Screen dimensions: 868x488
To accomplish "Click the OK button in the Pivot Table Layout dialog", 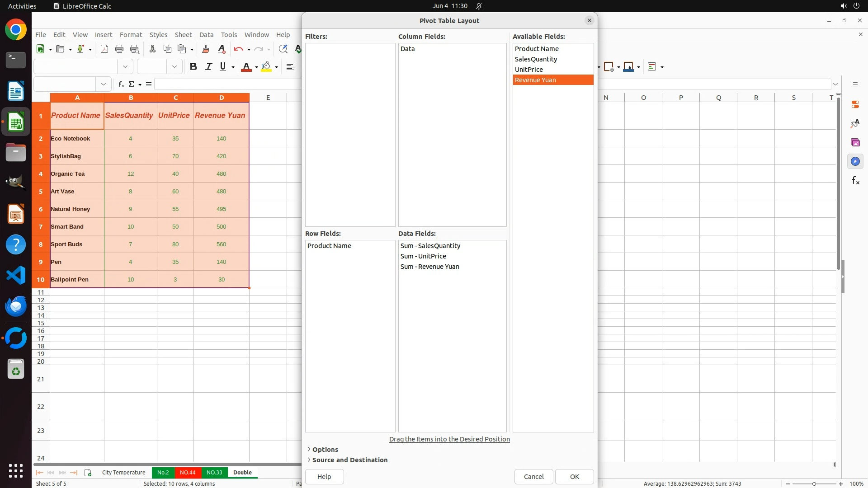I will 574,476.
